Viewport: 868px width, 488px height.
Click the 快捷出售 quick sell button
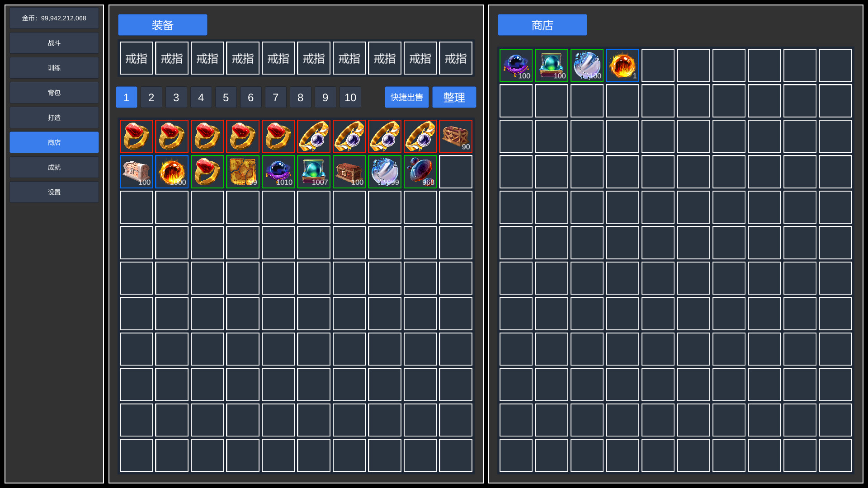pos(407,97)
